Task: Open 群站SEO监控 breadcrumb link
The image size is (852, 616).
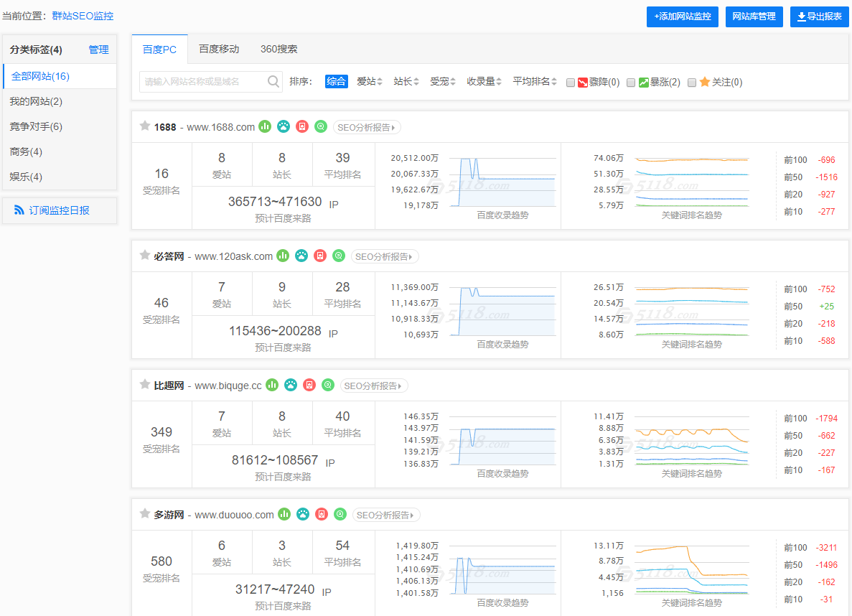Action: 83,16
